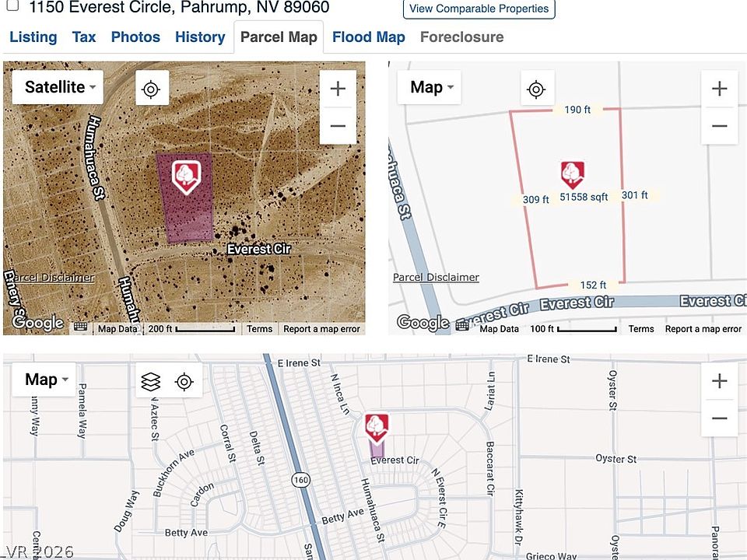Image resolution: width=747 pixels, height=560 pixels.
Task: Recenter the parcel outline map
Action: (537, 88)
